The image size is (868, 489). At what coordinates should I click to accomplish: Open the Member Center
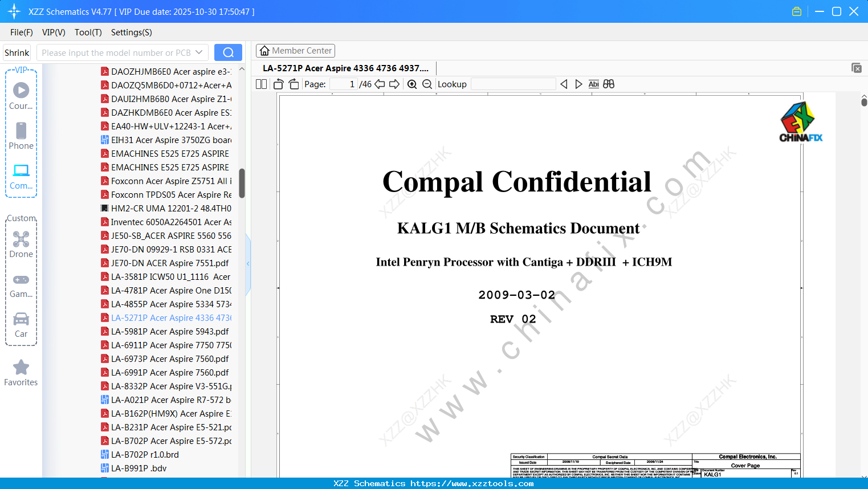(295, 51)
